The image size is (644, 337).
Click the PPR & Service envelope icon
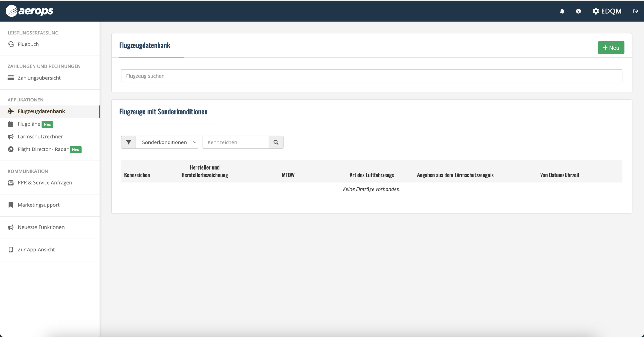pyautogui.click(x=11, y=183)
